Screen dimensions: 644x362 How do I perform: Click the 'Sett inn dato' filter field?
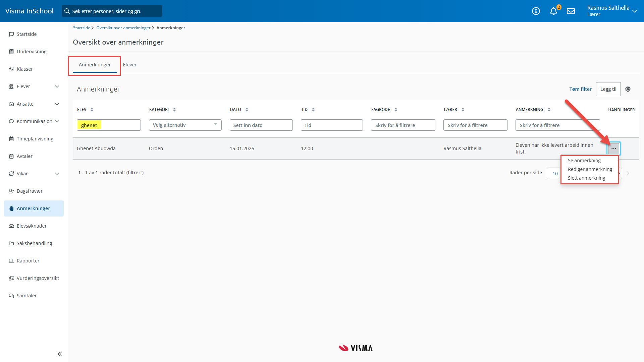click(x=261, y=125)
